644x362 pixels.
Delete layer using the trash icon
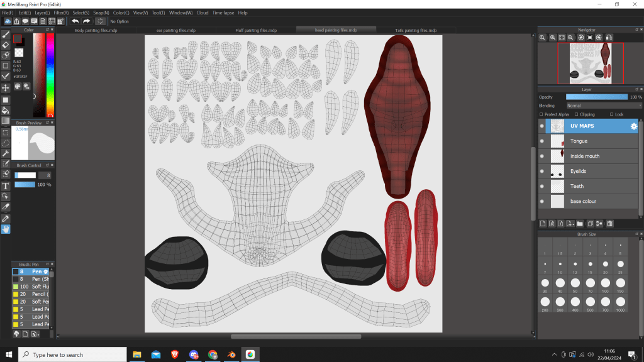coord(609,223)
